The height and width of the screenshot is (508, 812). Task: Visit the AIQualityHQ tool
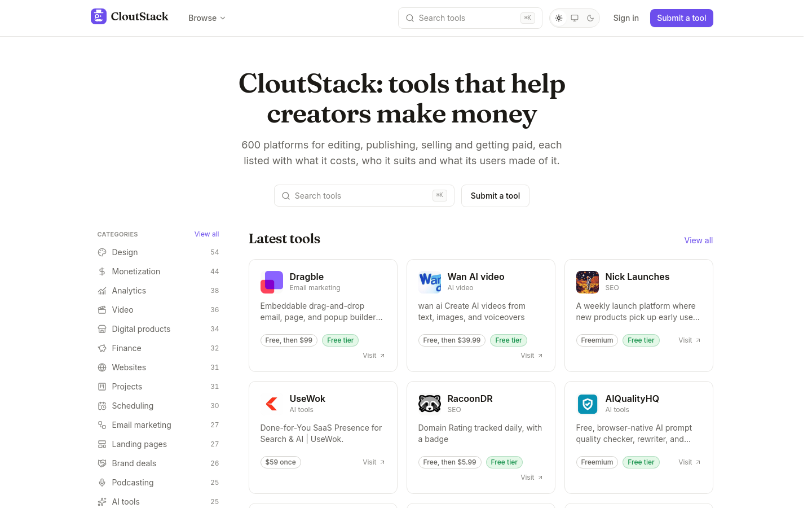coord(690,462)
